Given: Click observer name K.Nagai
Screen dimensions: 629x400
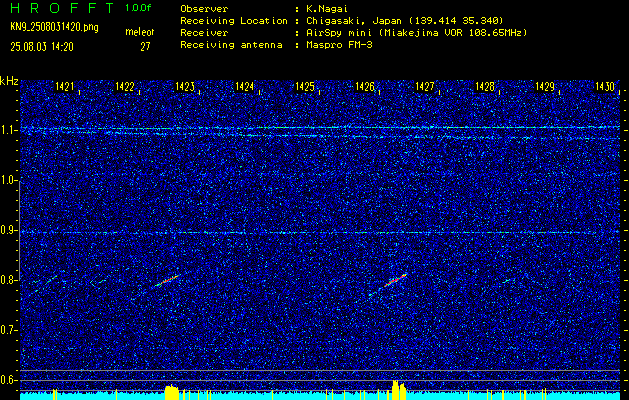Looking at the screenshot, I should point(329,9).
